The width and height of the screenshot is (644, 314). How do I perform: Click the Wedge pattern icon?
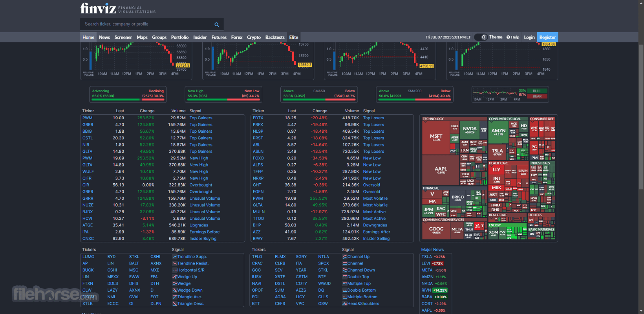[x=175, y=283]
